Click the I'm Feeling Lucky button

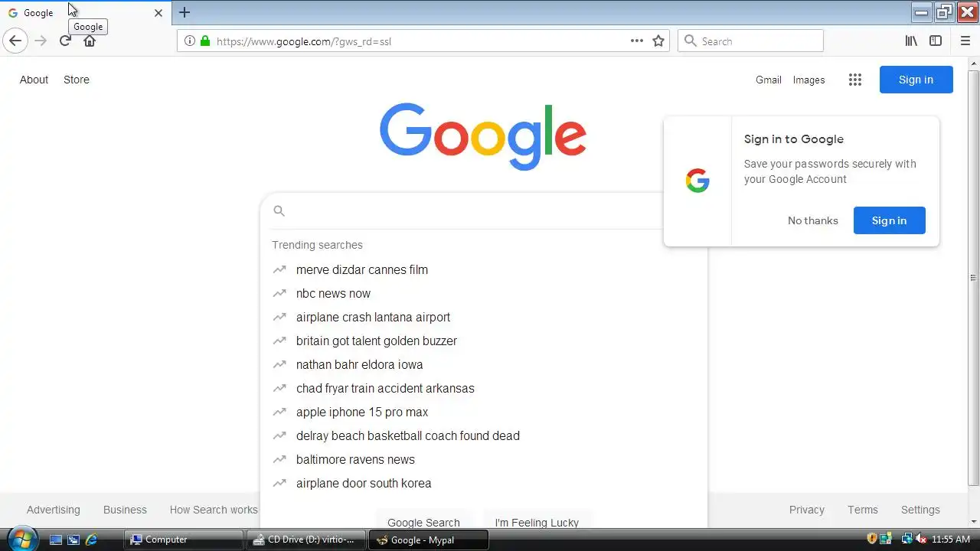[537, 520]
